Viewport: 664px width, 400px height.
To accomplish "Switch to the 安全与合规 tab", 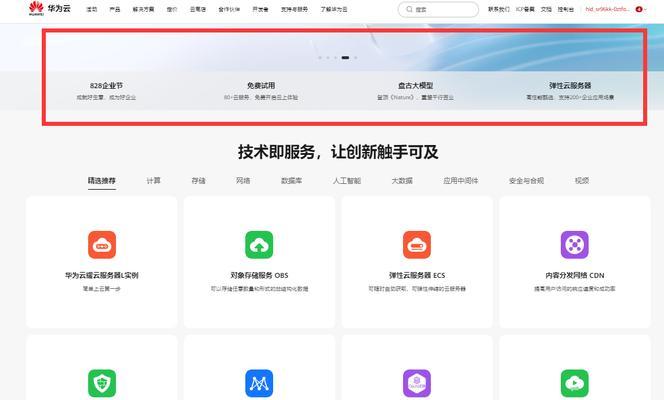I will [526, 181].
